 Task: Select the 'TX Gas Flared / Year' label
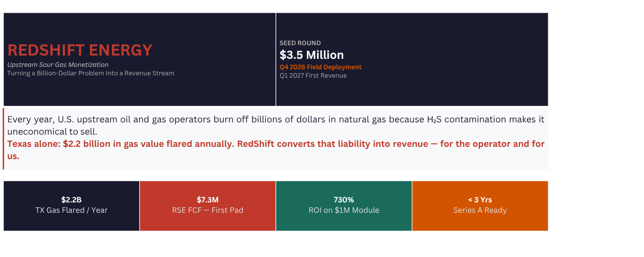(x=72, y=210)
